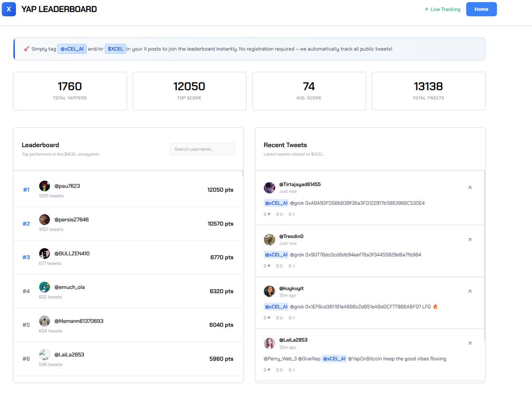Click the #3 rank label
532x395 pixels.
click(26, 257)
